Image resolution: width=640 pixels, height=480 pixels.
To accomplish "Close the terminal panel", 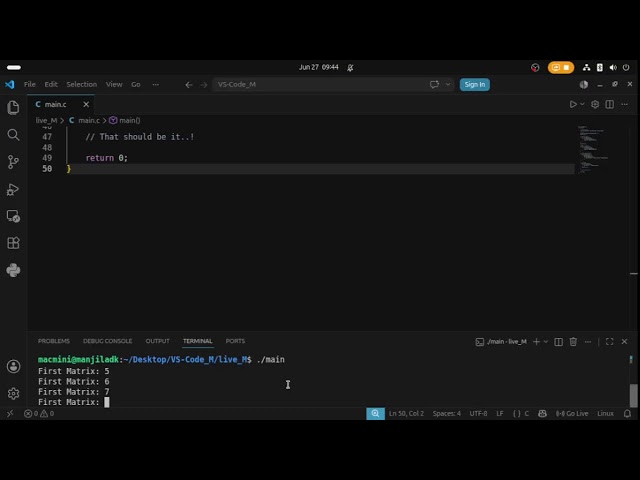I will coord(624,342).
